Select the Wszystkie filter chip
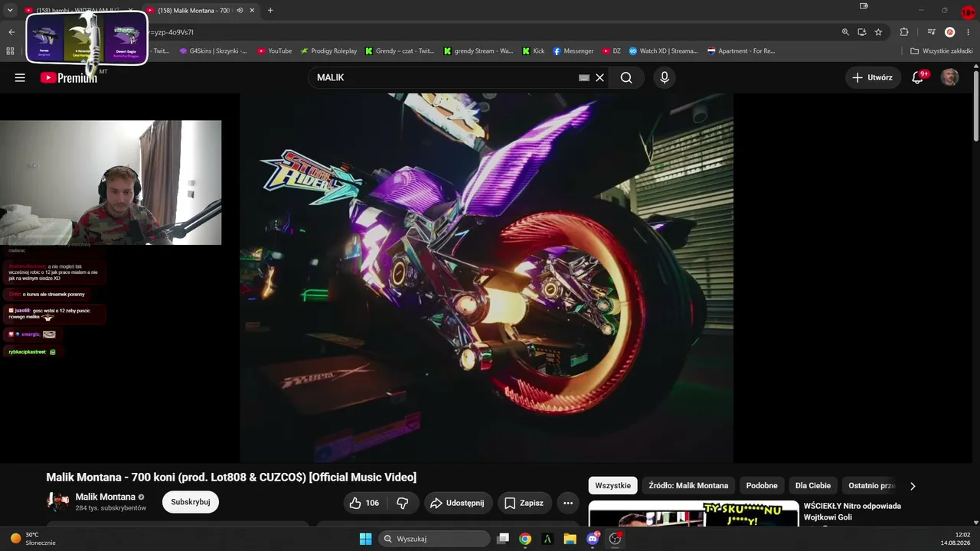The image size is (980, 551). (612, 485)
